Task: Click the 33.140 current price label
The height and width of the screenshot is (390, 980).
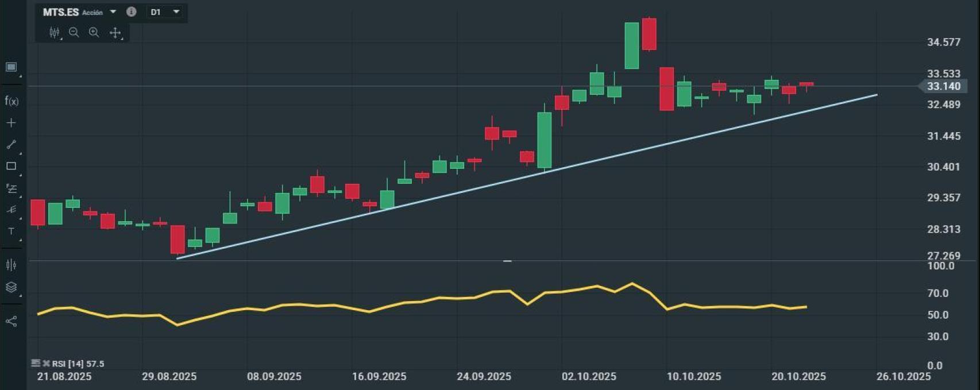Action: pyautogui.click(x=943, y=86)
